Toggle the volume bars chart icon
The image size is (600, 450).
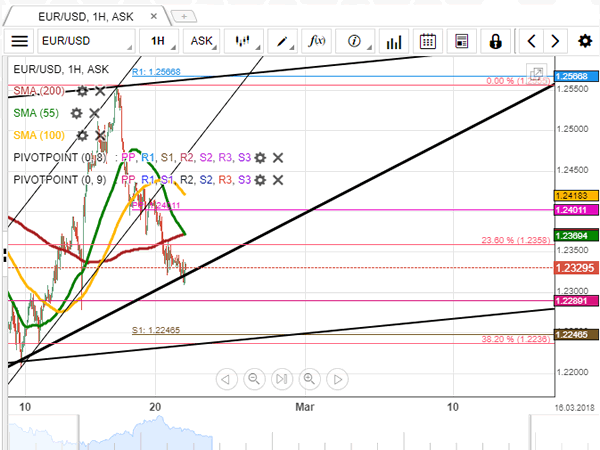coord(394,41)
